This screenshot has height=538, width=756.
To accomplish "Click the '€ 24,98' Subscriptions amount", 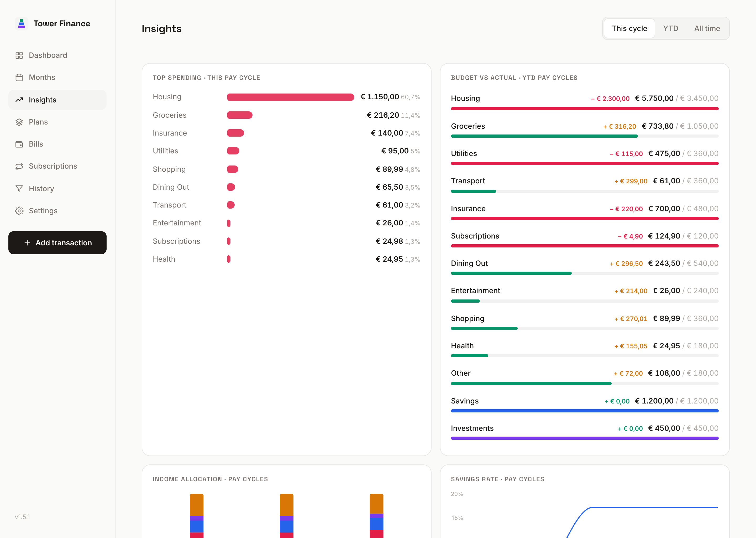I will (x=389, y=241).
